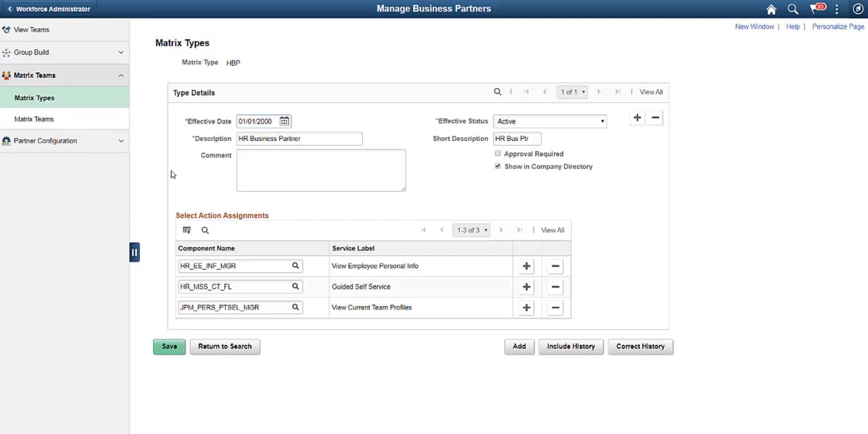Go back to Workforce Administrator

(x=50, y=8)
